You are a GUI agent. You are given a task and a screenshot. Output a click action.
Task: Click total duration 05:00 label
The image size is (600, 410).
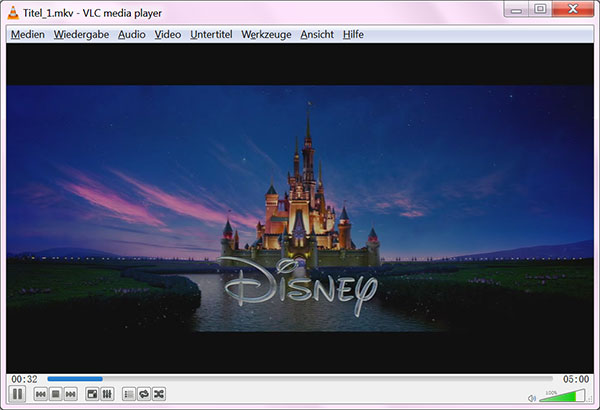(x=576, y=379)
